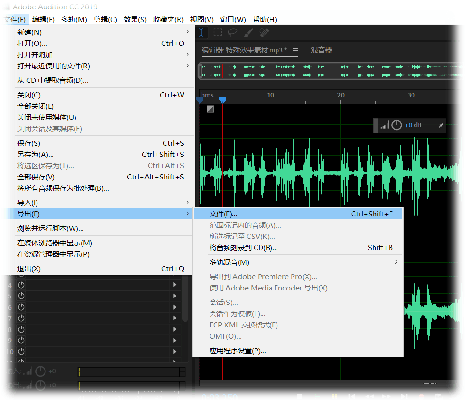
Task: Toggle power for effect slot 8
Action: coord(21,329)
